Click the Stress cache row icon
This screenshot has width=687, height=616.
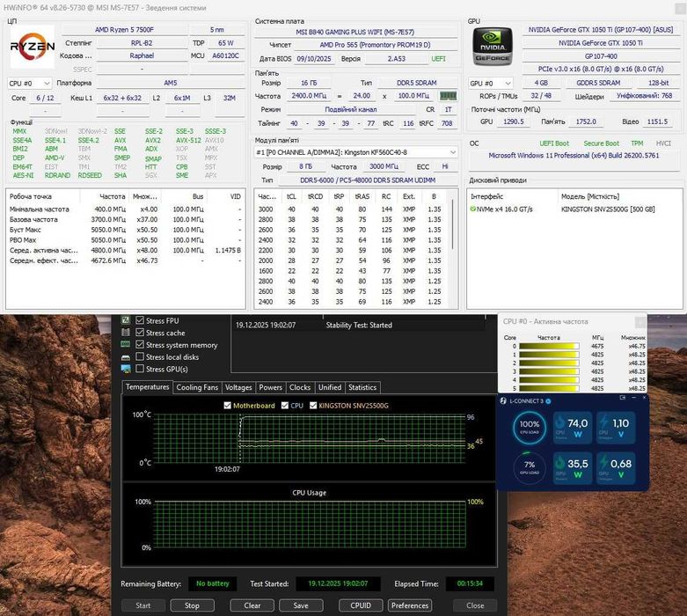[x=126, y=333]
